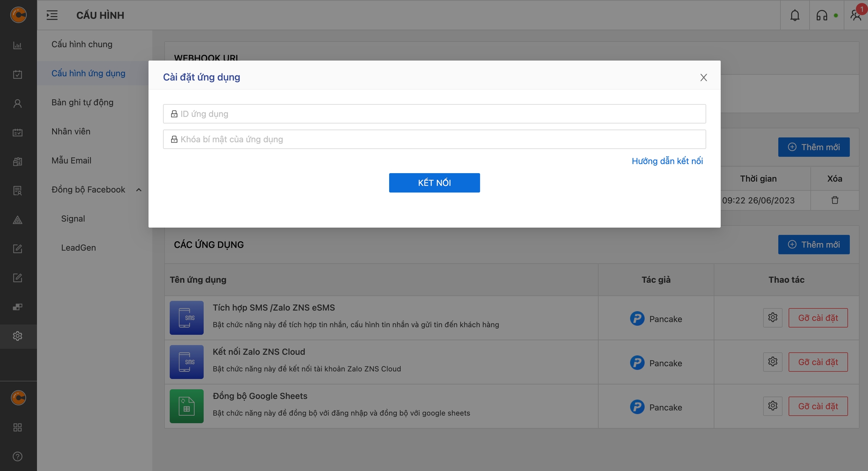Collapse the Đồng bộ Facebook submenu

[x=139, y=190]
